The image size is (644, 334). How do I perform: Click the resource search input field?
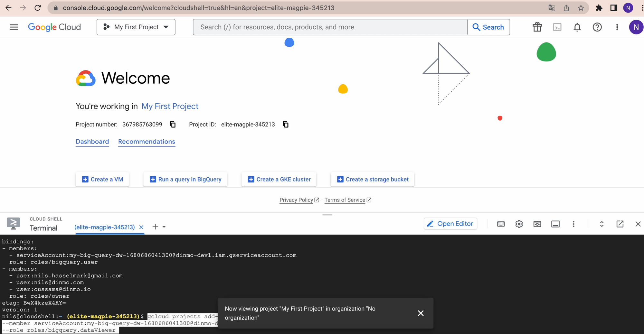[x=330, y=27]
